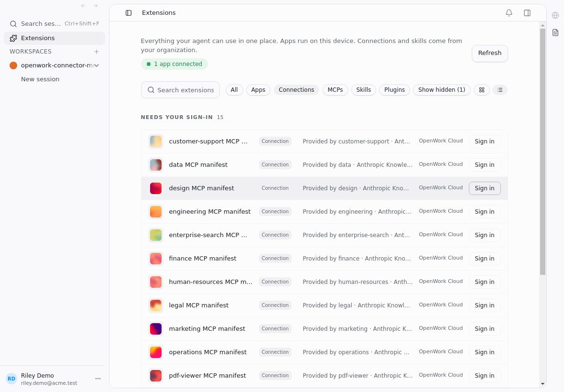The image size is (564, 392).
Task: Focus the Search extensions field
Action: (x=180, y=90)
